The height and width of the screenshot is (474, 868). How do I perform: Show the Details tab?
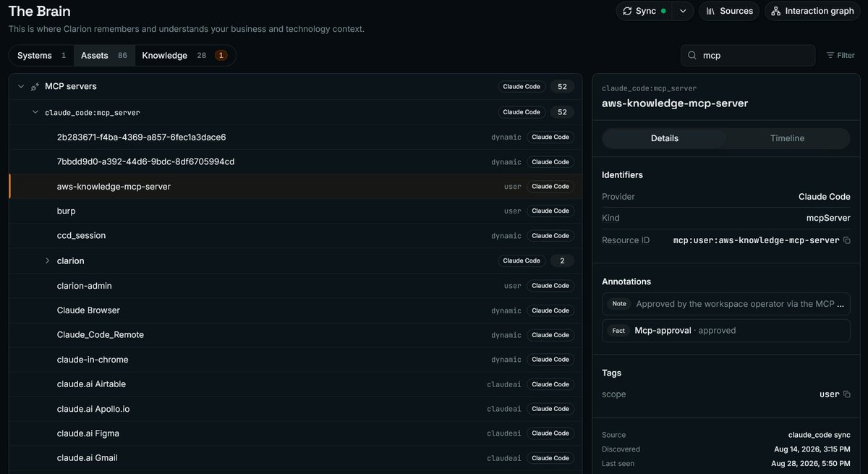(665, 138)
